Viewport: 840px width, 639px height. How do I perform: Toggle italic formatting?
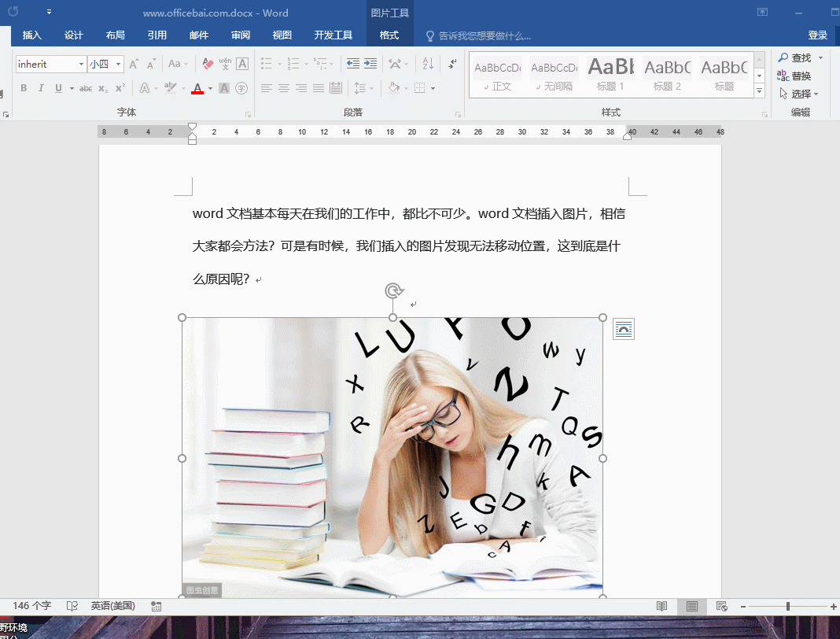(x=42, y=88)
